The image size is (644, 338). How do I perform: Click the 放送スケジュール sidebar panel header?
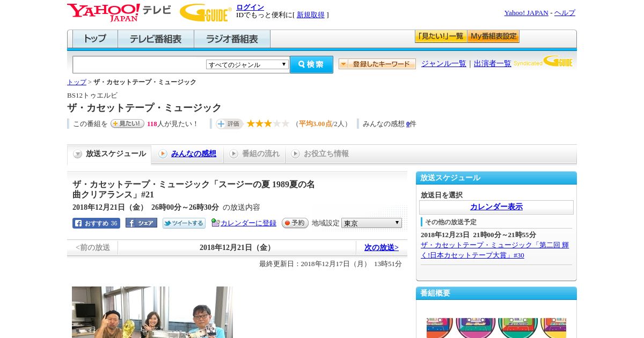496,178
